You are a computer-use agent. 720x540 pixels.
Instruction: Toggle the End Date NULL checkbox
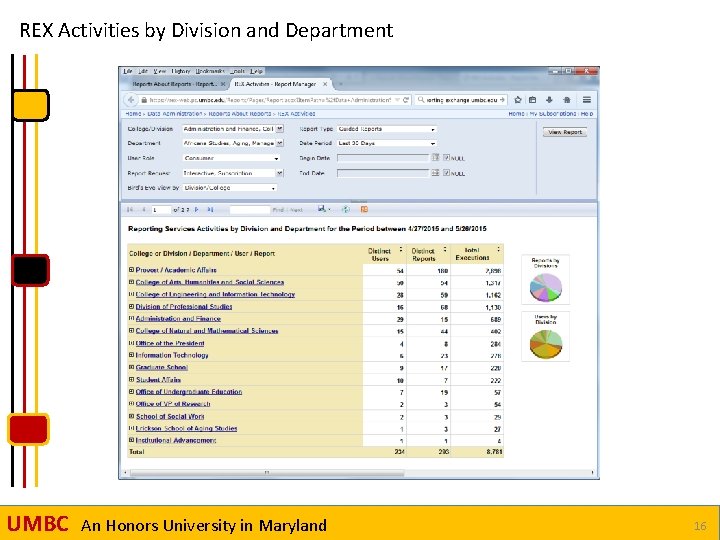446,173
